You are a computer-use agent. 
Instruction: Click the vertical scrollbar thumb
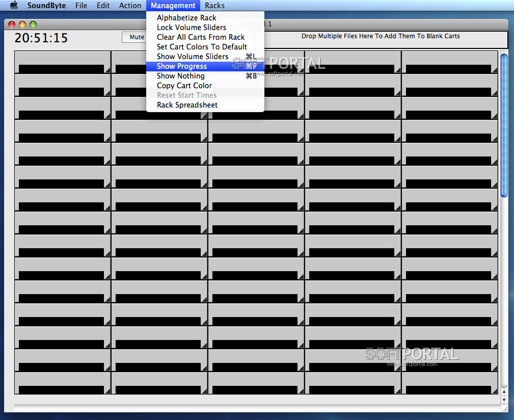(504, 125)
